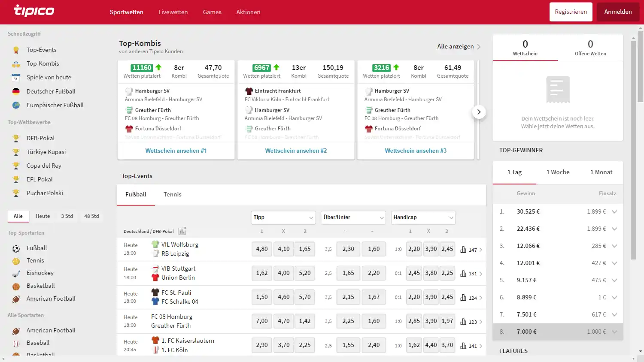This screenshot has height=362, width=644.
Task: Open Livewetten in top navigation
Action: pyautogui.click(x=173, y=12)
